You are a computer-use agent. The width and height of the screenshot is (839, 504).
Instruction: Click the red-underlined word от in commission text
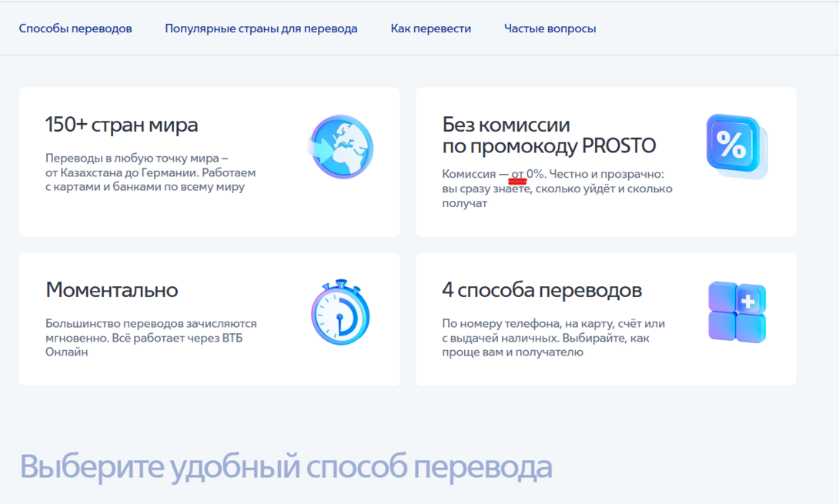point(518,175)
